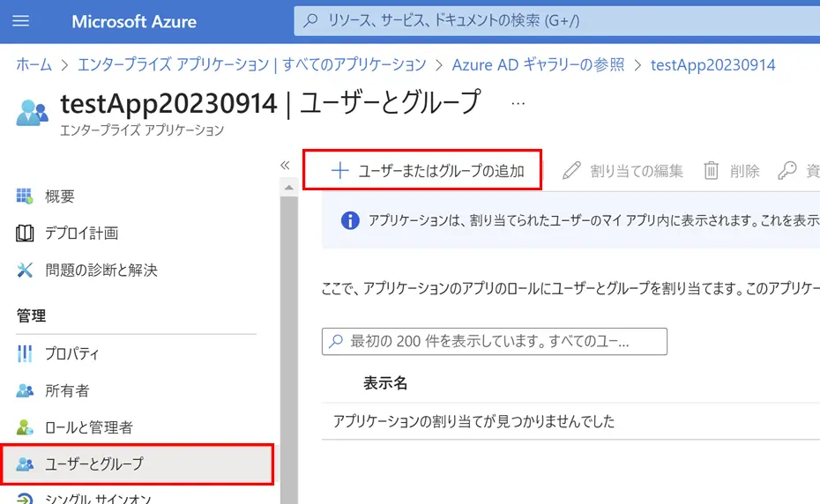
Task: Click the users and groups page header icon
Action: (32, 113)
